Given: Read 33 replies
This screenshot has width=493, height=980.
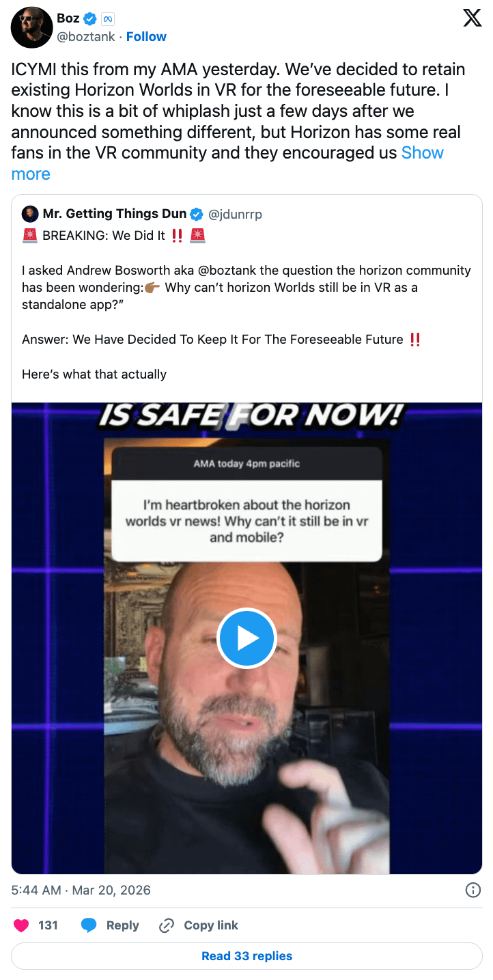Looking at the screenshot, I should pos(246,956).
